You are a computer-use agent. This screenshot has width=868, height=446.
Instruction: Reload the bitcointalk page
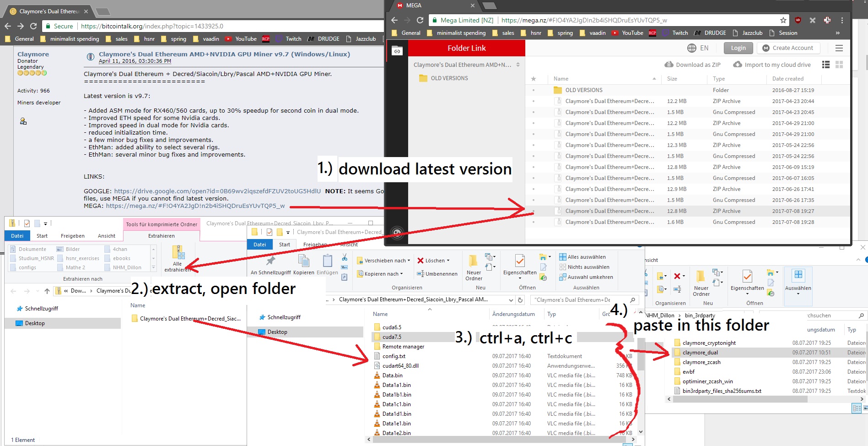point(33,26)
